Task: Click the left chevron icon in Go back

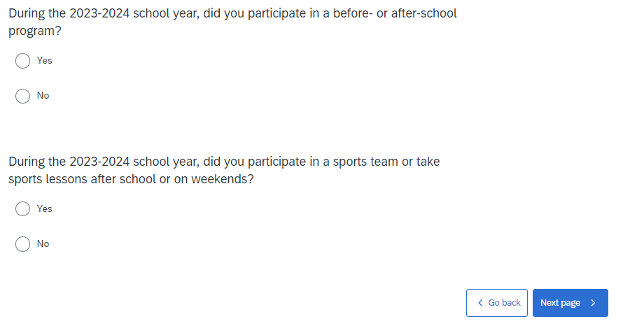Action: 480,303
